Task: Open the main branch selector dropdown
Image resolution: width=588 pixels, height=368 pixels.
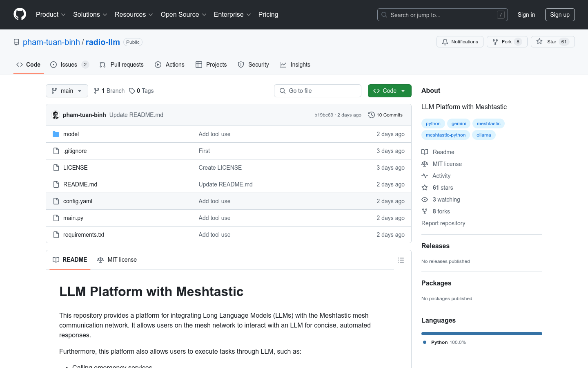Action: point(67,91)
